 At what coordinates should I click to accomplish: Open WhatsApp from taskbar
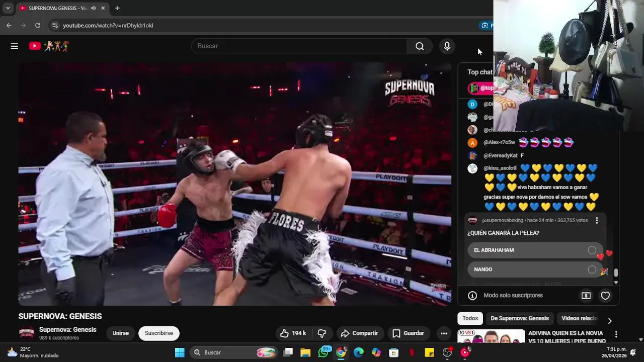pos(324,352)
